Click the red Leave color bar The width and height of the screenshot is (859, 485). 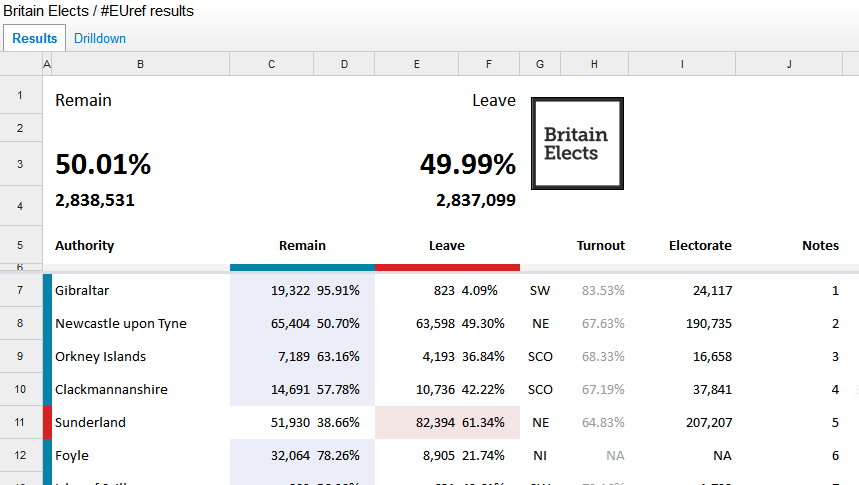pos(447,267)
